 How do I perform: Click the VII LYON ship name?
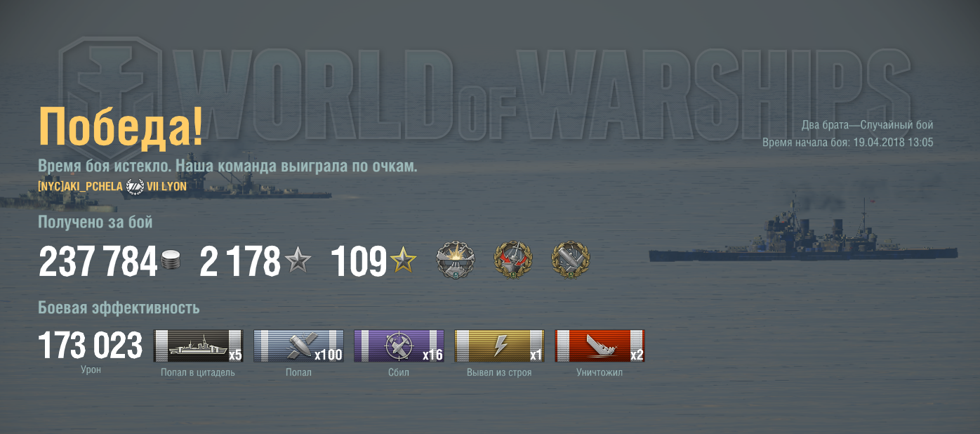[x=166, y=186]
